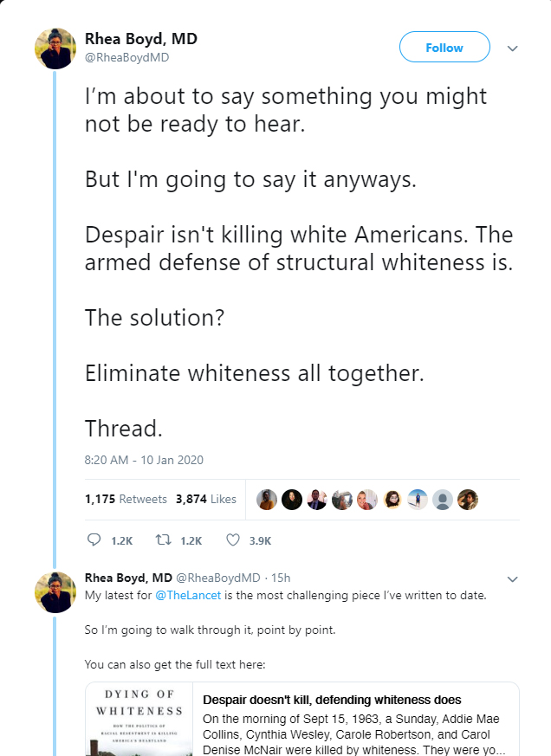Expand the reply tweet options chevron
551x756 pixels.
(512, 578)
